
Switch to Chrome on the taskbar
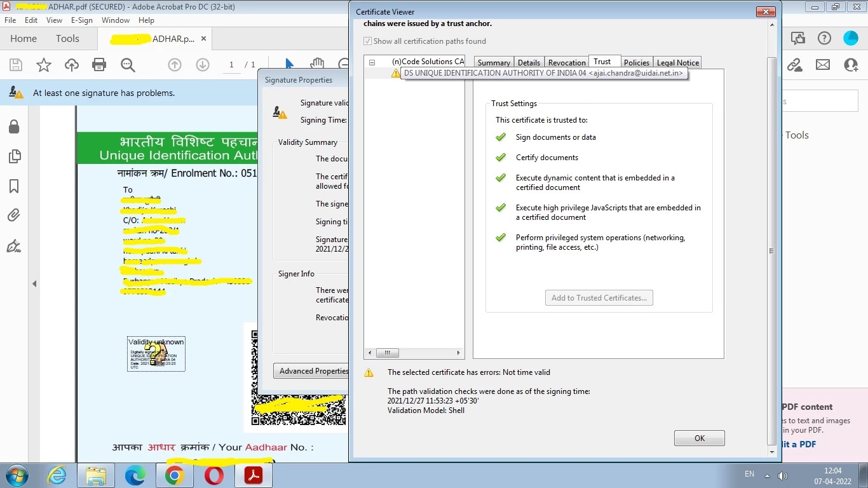click(175, 475)
